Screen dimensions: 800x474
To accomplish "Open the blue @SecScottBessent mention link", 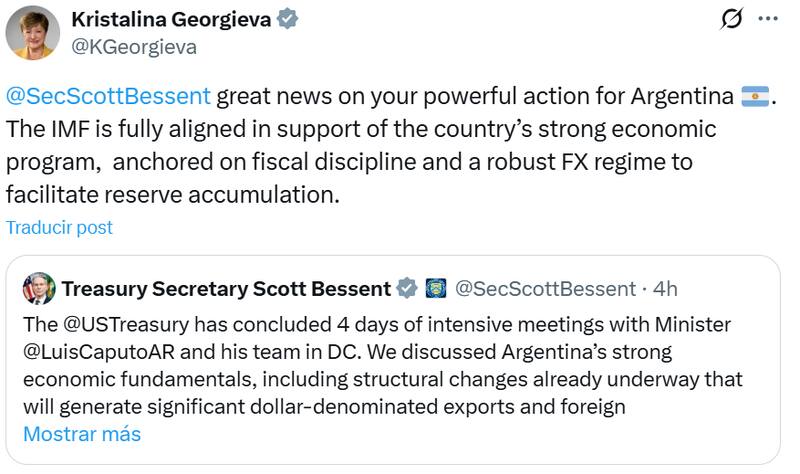I will click(x=108, y=97).
